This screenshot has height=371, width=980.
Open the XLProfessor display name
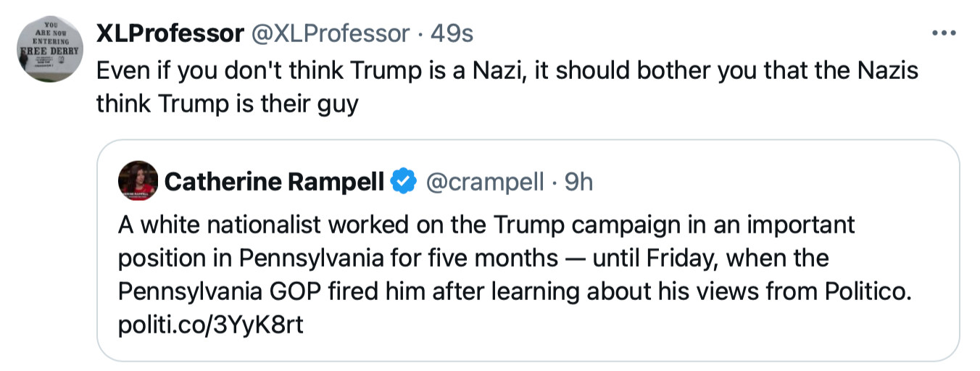click(x=170, y=33)
